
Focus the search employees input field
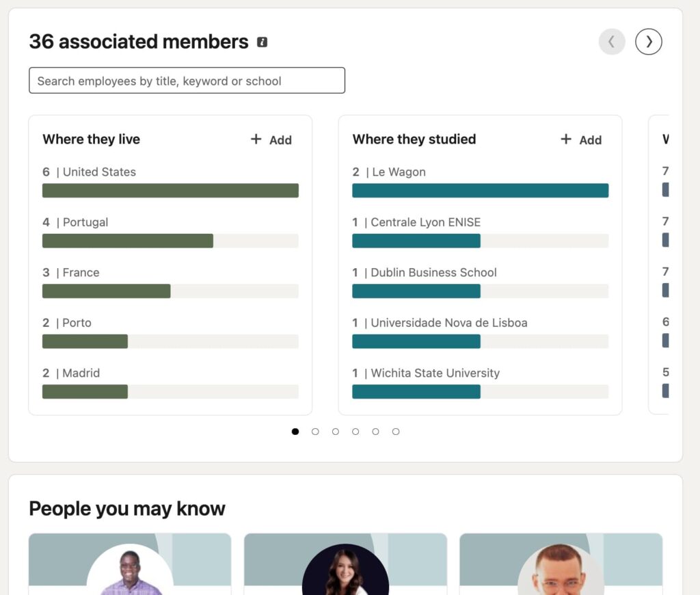pyautogui.click(x=187, y=81)
